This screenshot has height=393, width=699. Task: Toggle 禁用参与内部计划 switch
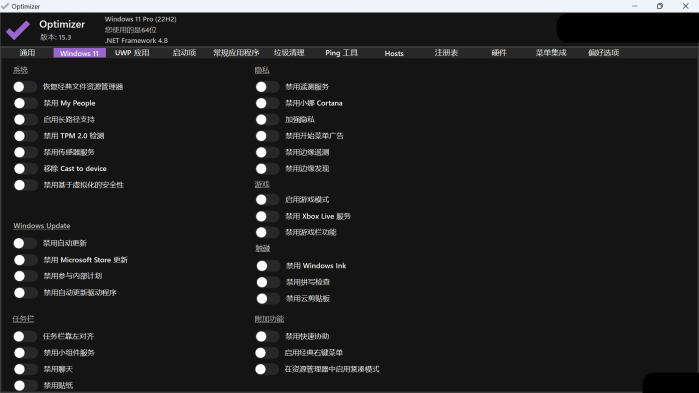[x=25, y=276]
